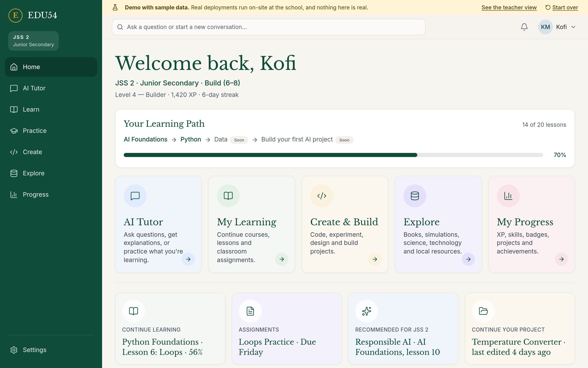Click the My Progress chart icon
This screenshot has width=588, height=368.
tap(508, 196)
